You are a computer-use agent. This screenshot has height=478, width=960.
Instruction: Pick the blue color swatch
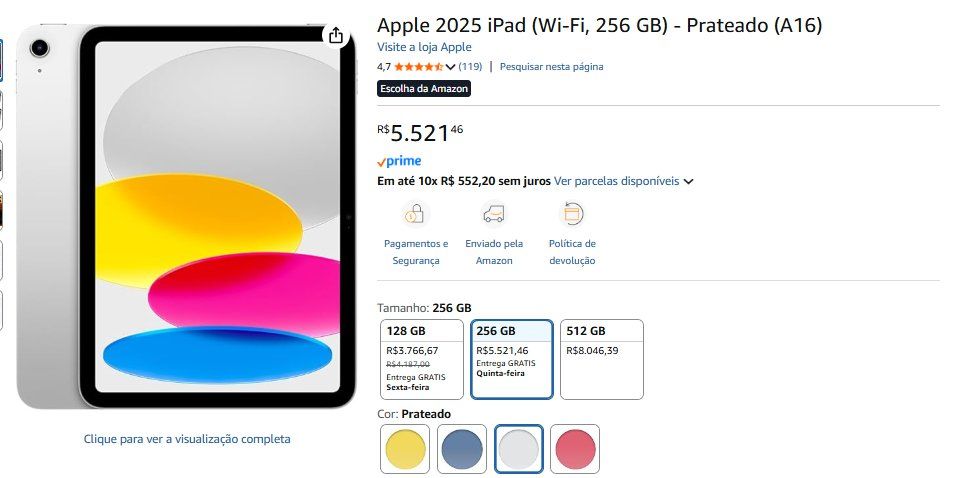[462, 449]
